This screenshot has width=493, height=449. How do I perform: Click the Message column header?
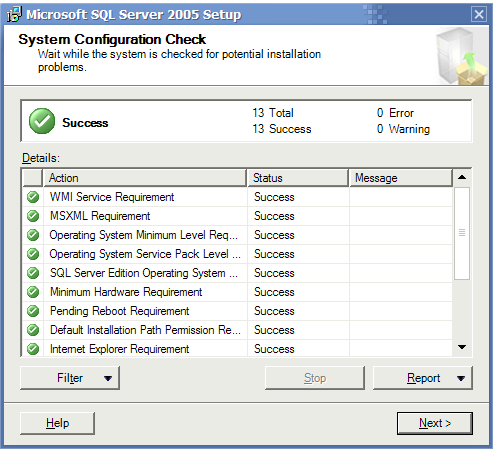tap(401, 178)
